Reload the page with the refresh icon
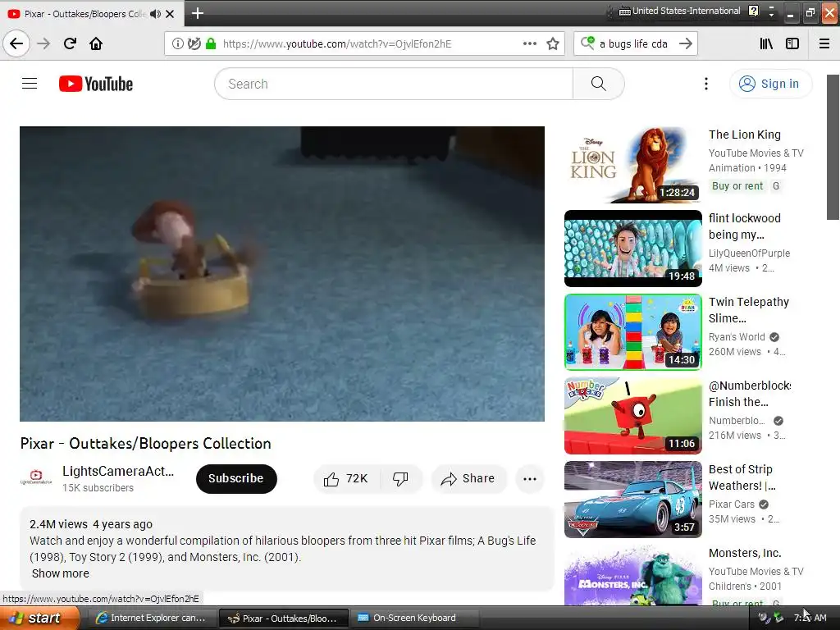 (x=70, y=43)
